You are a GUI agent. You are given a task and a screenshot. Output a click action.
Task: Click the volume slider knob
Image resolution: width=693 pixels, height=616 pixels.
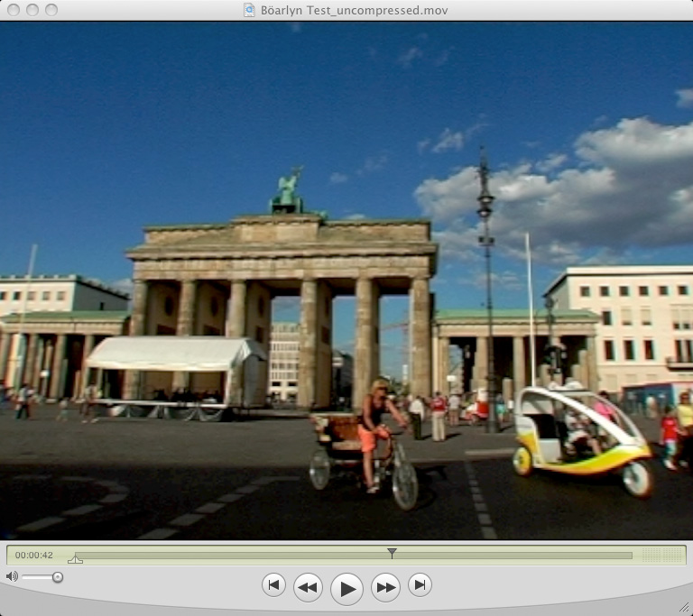tap(58, 576)
